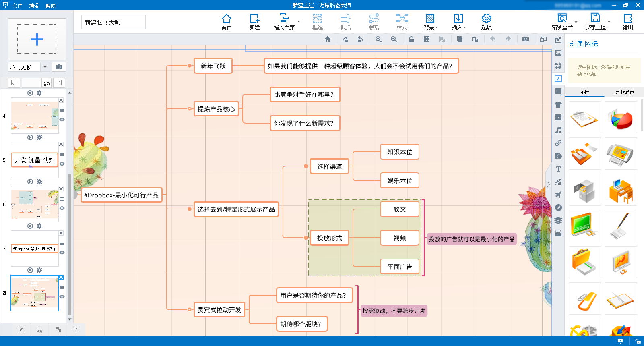Click the paste icon in canvas toolbar
The height and width of the screenshot is (346, 644).
pos(475,39)
